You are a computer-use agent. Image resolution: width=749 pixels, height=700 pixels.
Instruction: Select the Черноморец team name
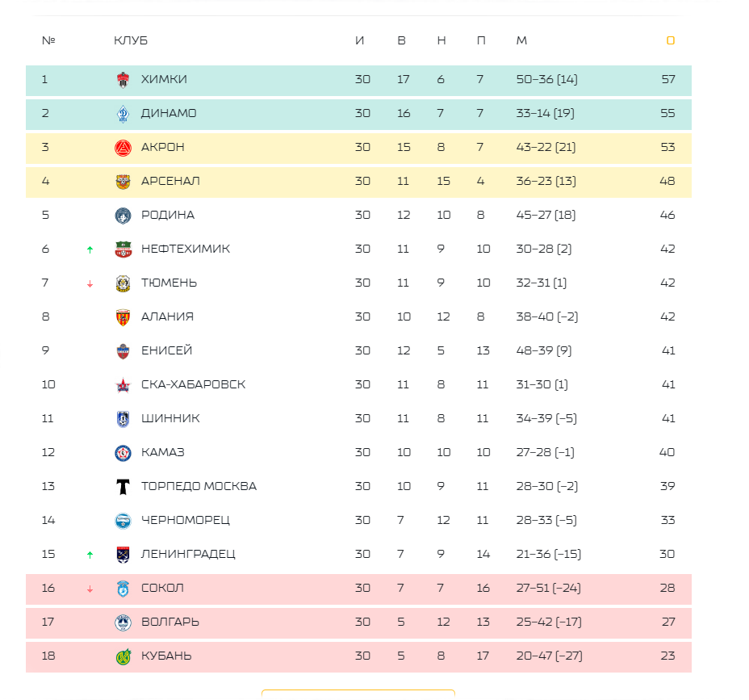tap(186, 520)
